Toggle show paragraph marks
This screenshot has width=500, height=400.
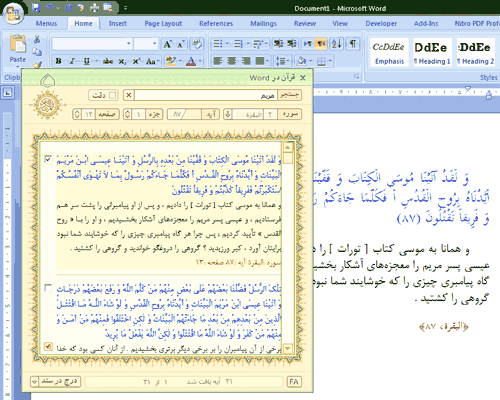pos(353,44)
